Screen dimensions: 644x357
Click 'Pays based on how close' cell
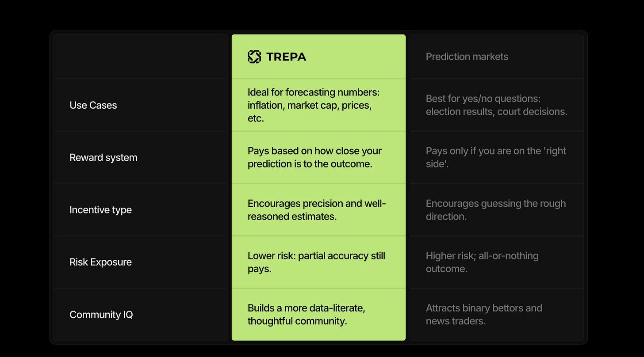(318, 157)
